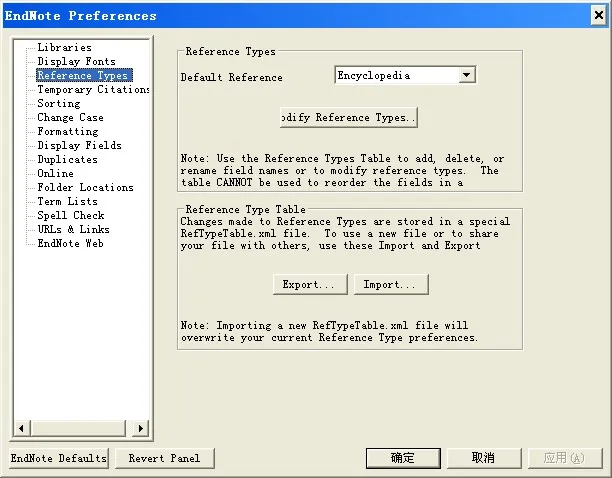Open URLs & Links preferences
This screenshot has width=612, height=478.
73,229
